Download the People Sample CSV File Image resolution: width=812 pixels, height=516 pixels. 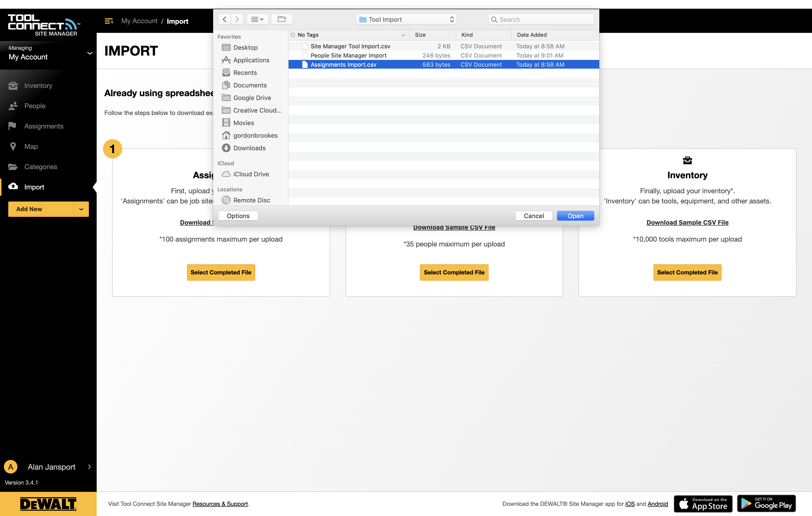[x=454, y=228]
